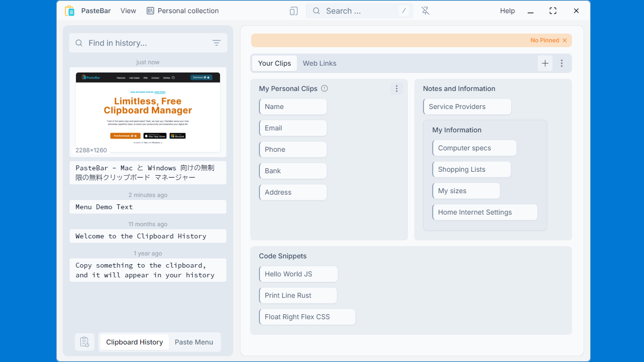Open the tabs bar three-dot menu
Viewport: 644px width, 362px height.
[562, 63]
